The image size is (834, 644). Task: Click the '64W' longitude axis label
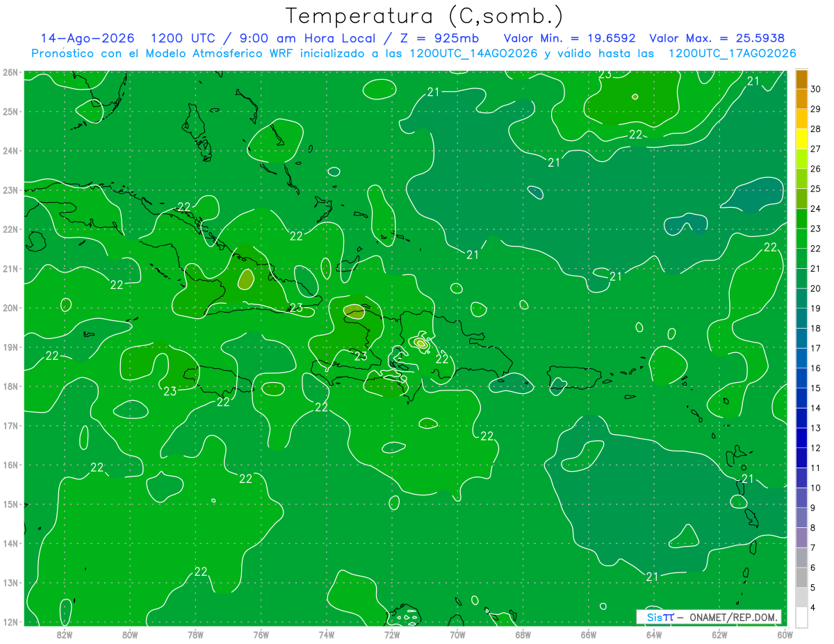[654, 634]
